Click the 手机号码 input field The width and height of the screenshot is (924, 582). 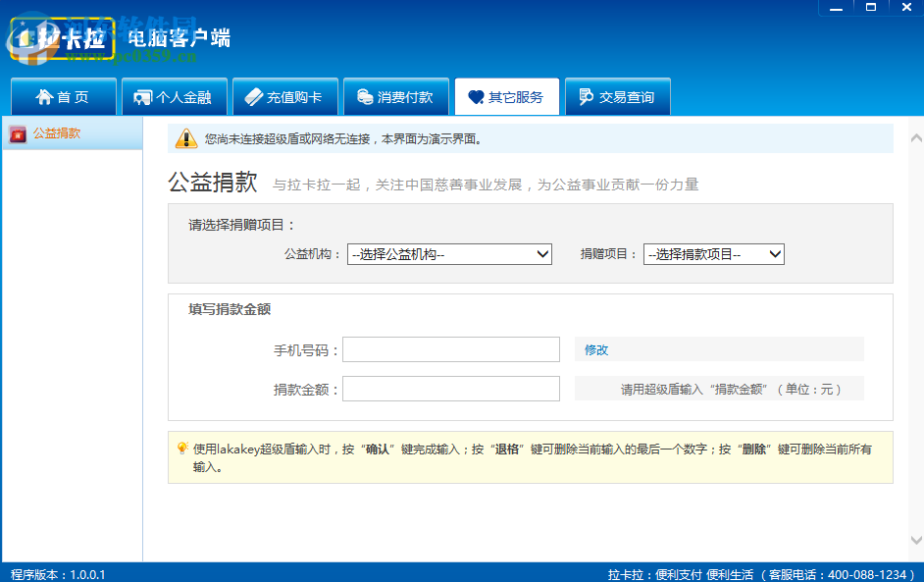(451, 349)
